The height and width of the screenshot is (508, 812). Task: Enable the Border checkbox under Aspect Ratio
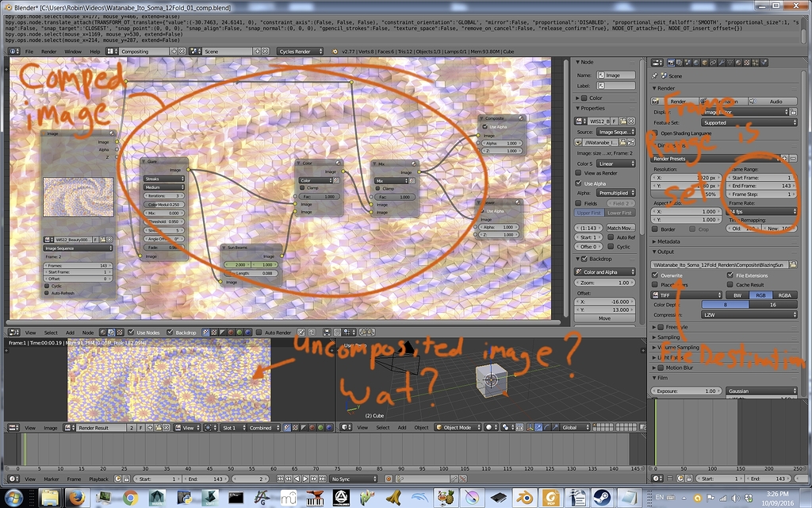click(655, 229)
